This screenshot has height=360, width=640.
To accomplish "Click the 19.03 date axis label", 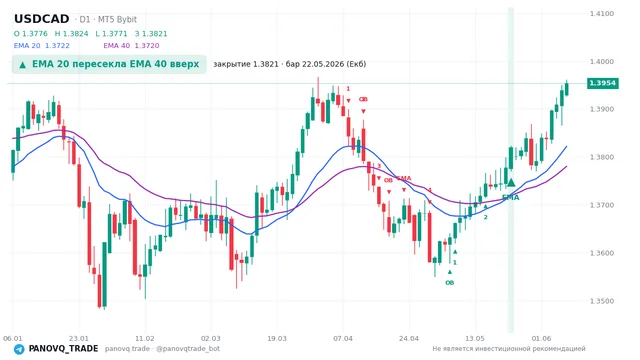I will [x=277, y=338].
